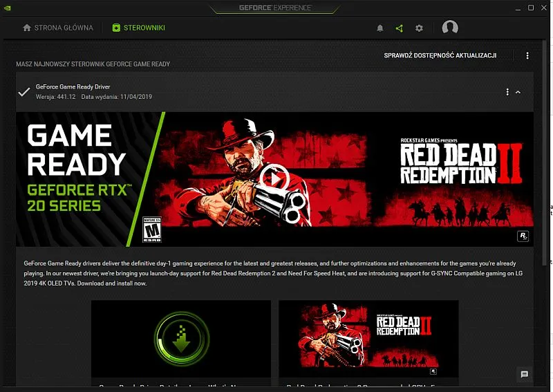Open the Strona Główna home tab

(58, 28)
